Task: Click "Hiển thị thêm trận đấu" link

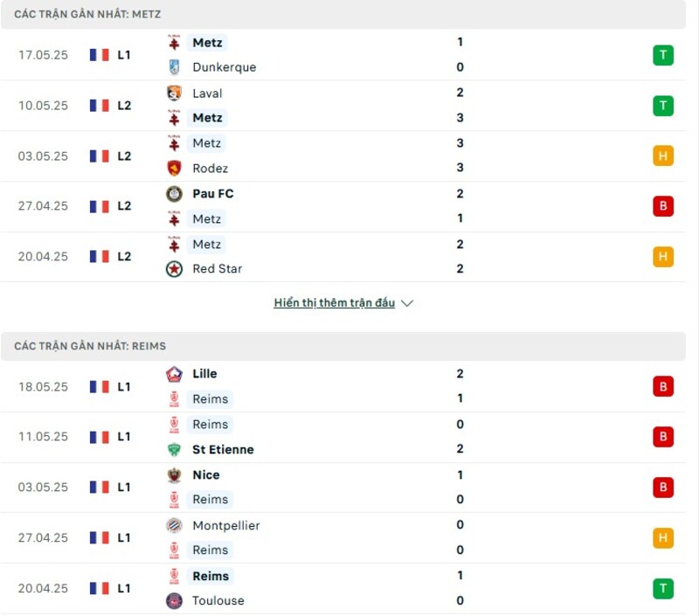Action: point(334,303)
